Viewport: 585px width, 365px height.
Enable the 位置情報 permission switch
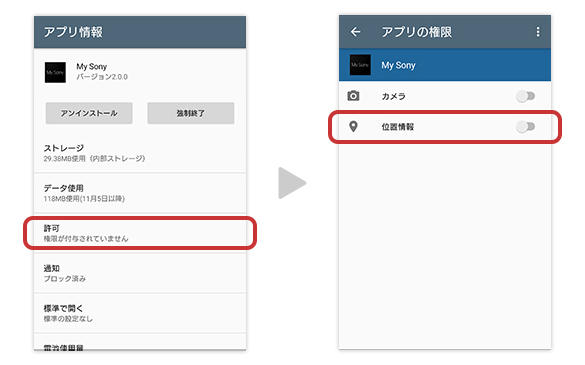point(525,127)
